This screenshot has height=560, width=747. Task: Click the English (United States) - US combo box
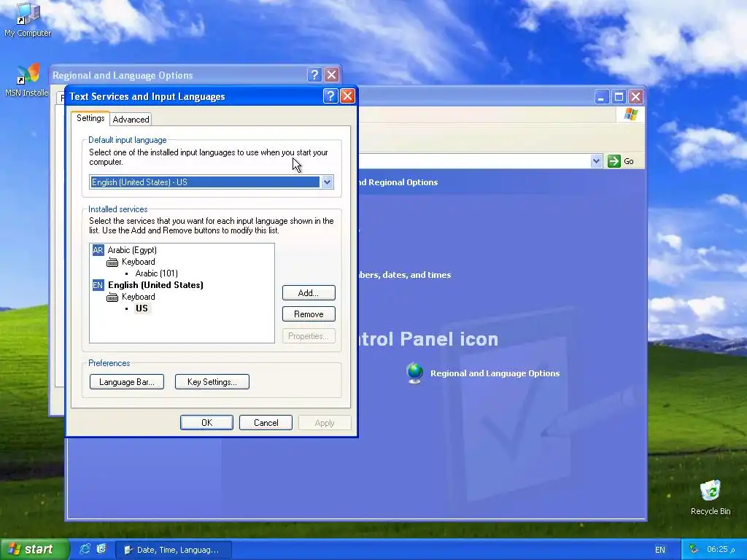click(211, 182)
